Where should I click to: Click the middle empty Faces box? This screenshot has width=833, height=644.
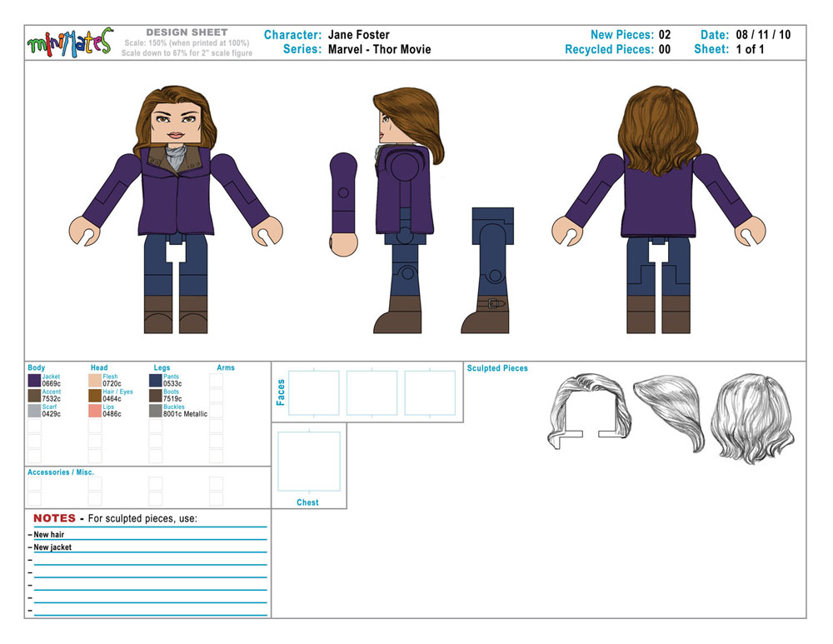[x=372, y=392]
